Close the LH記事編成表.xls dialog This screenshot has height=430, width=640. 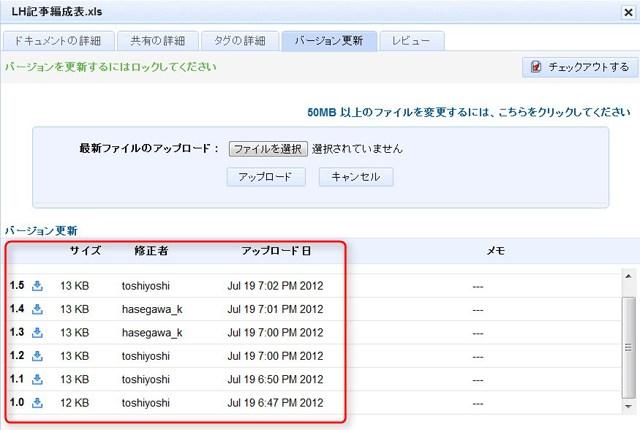629,12
